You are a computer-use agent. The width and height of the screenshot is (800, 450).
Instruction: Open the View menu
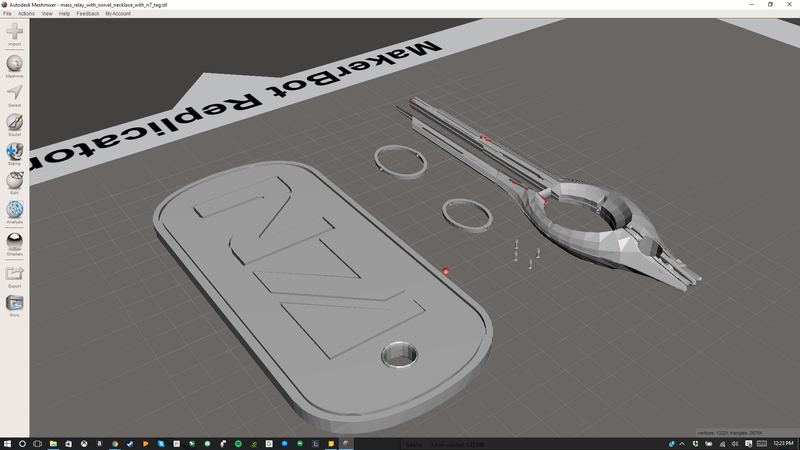[x=46, y=14]
